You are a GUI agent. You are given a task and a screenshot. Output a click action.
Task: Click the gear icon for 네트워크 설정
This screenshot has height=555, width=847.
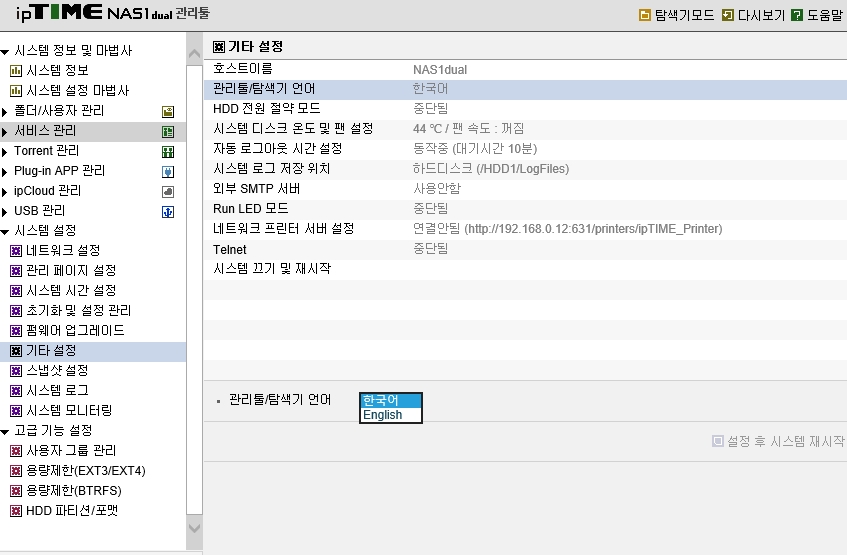point(16,251)
